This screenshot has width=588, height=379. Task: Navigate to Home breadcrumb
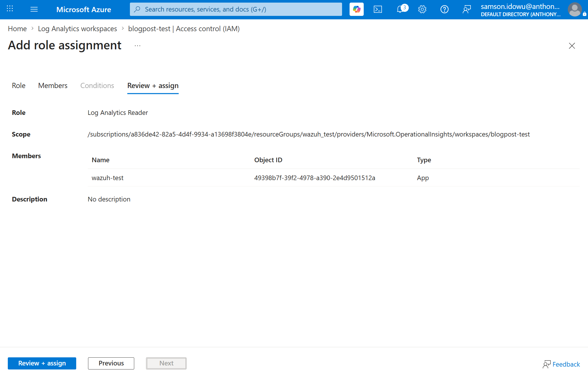[17, 29]
